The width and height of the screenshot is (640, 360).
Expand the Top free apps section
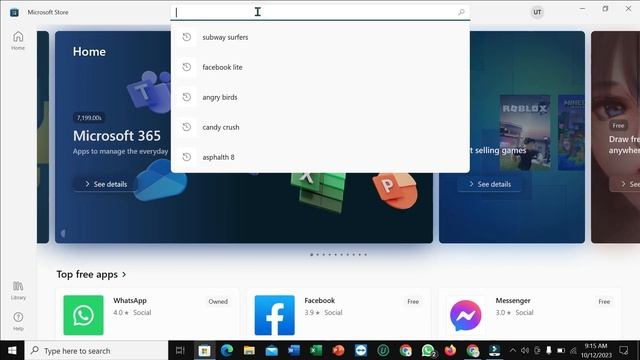(x=91, y=274)
